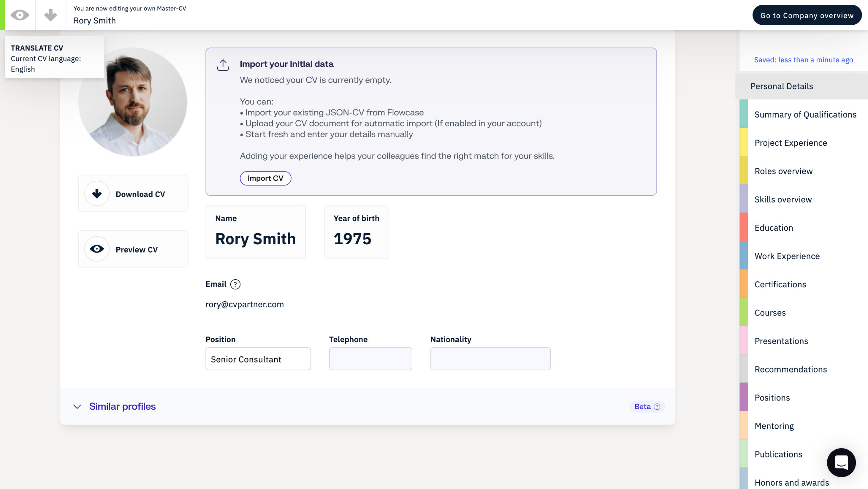
Task: Click the Beta info question icon
Action: click(x=657, y=407)
